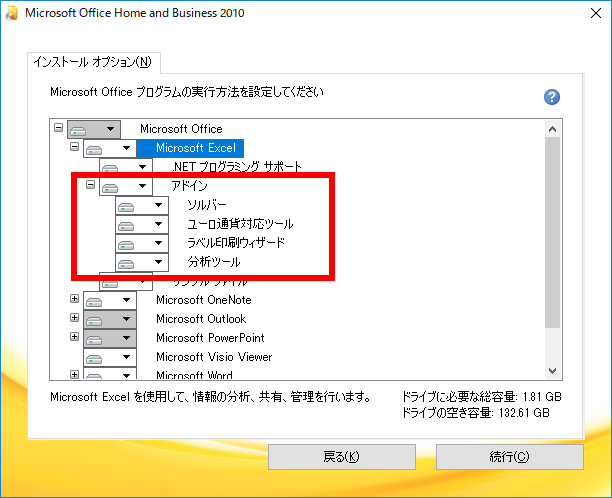Select the Microsoft Visio Viewer label
This screenshot has width=612, height=498.
[214, 357]
